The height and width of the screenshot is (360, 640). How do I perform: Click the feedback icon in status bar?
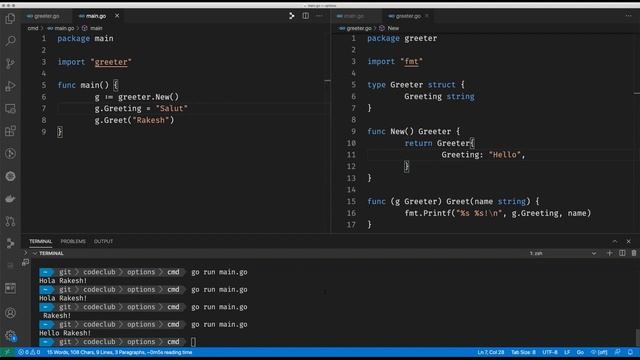tap(618, 352)
